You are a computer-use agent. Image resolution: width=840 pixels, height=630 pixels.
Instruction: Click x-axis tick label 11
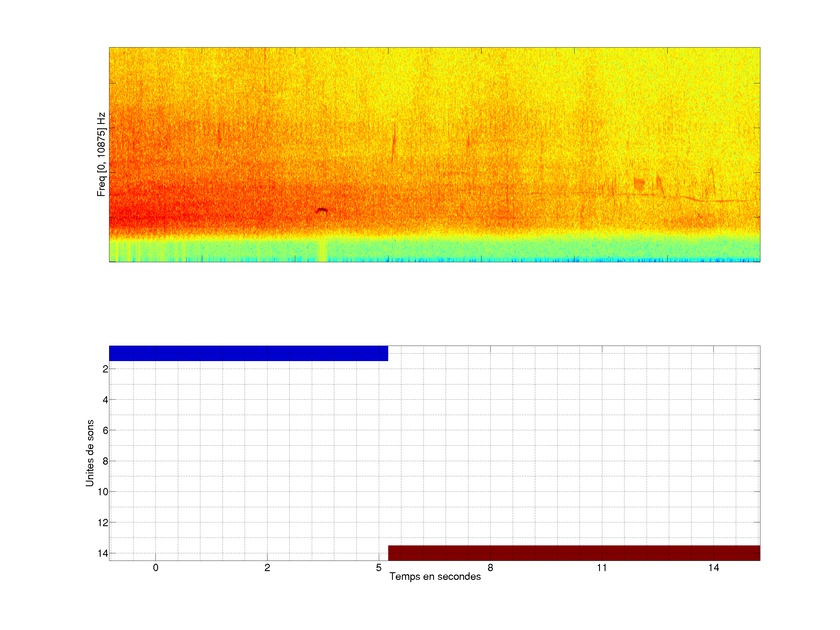point(601,568)
